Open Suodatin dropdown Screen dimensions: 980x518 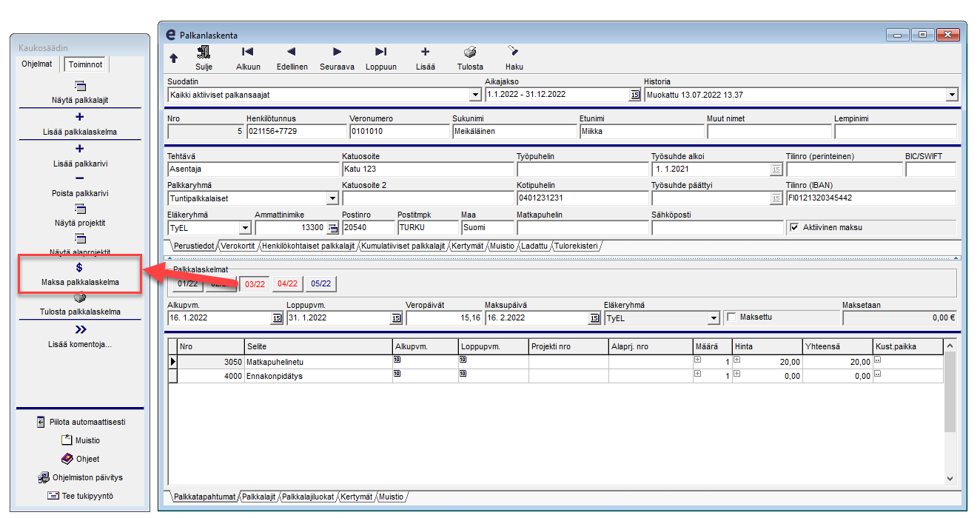(x=475, y=95)
